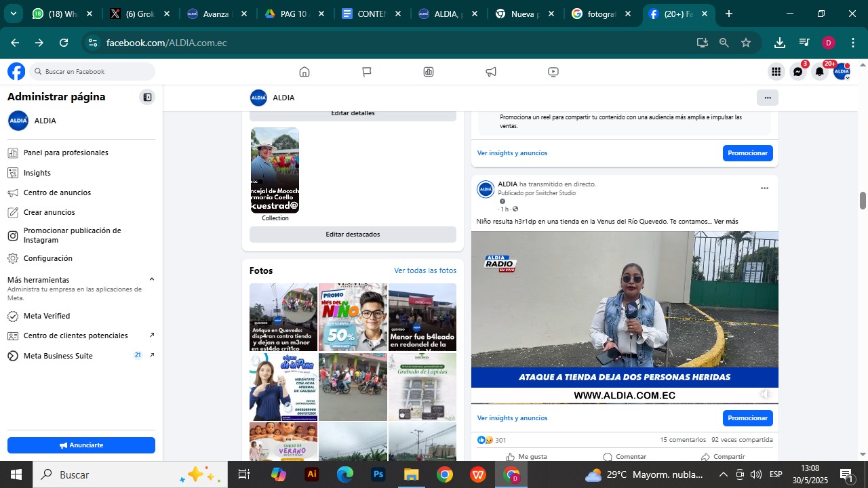This screenshot has height=488, width=868.
Task: Click the Facebook logo
Action: click(16, 72)
